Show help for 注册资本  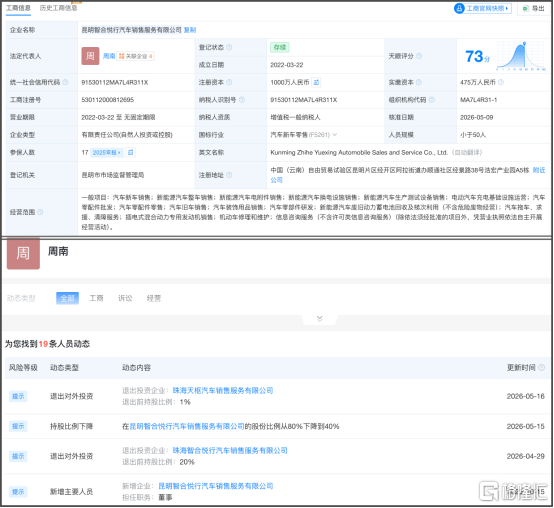coord(229,82)
